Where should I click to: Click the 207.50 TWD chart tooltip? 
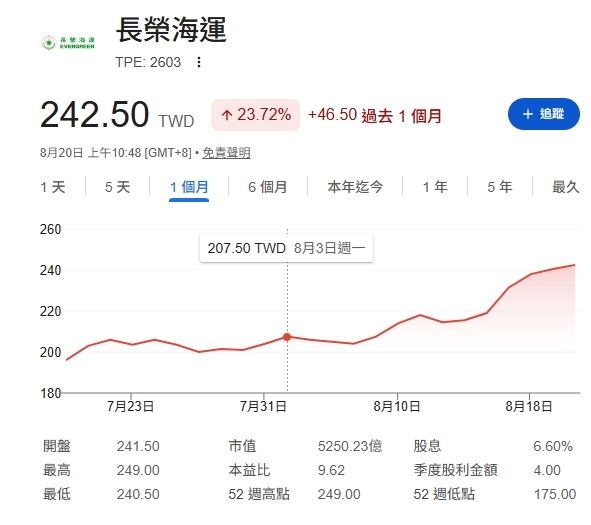point(286,248)
